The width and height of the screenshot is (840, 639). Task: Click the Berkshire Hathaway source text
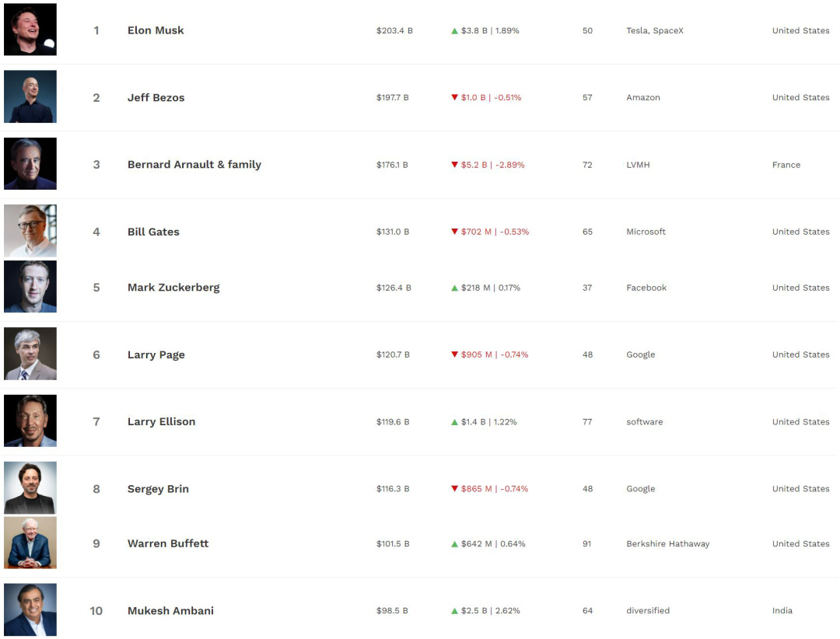click(667, 544)
